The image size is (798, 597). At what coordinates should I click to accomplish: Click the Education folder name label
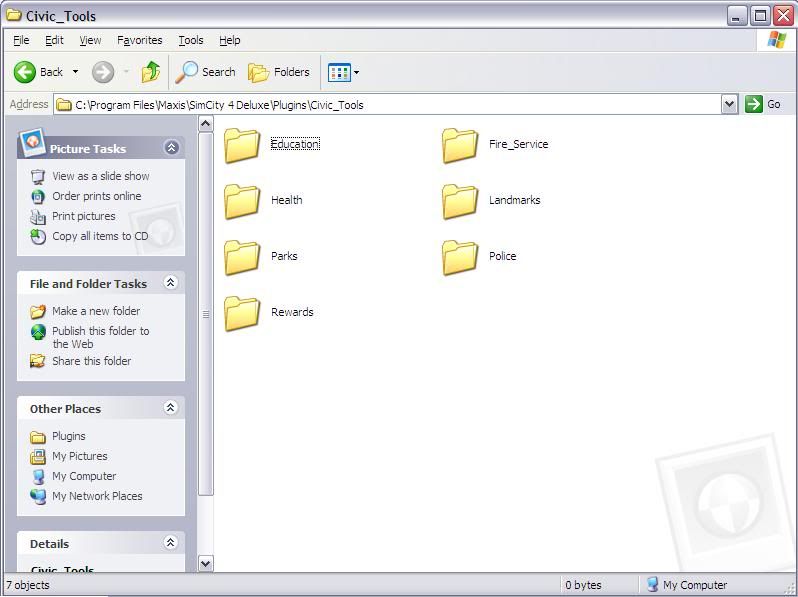[x=295, y=144]
